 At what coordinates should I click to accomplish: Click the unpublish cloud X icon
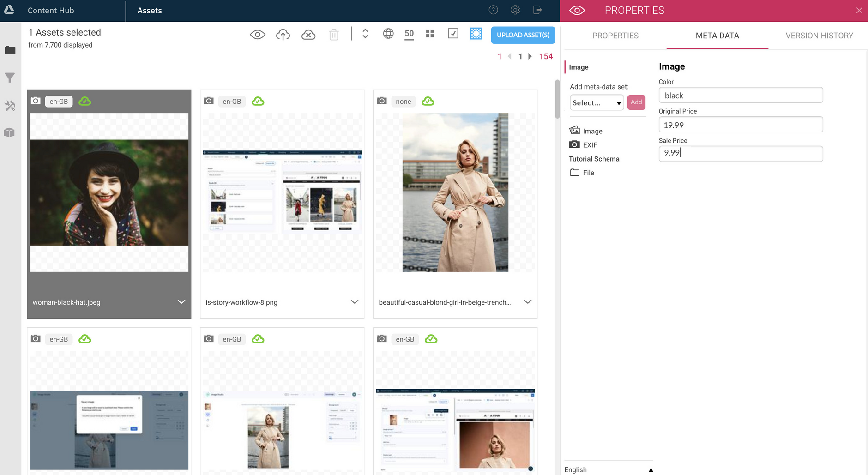pos(308,35)
